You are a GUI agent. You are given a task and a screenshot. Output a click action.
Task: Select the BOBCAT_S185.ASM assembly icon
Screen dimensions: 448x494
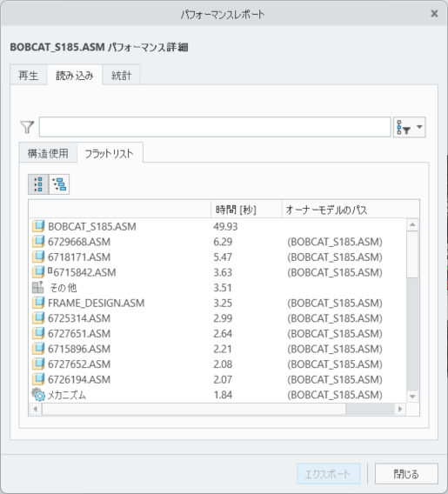38,226
